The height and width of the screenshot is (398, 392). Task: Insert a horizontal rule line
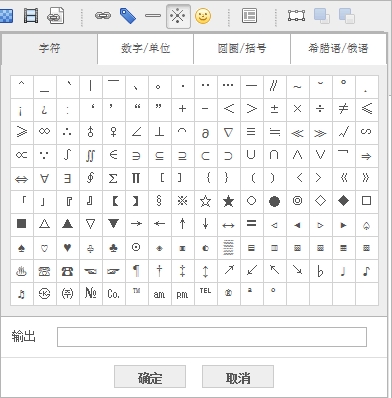coord(153,15)
